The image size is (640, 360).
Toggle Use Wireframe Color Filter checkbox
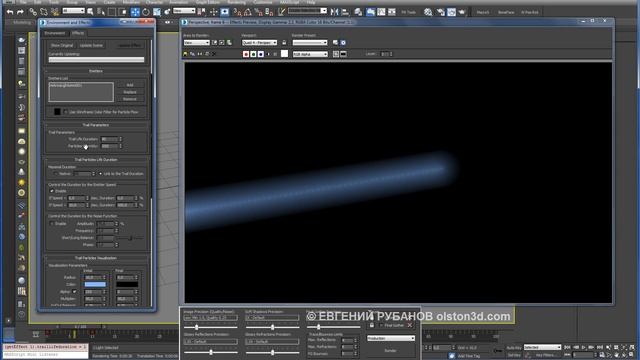pos(65,111)
